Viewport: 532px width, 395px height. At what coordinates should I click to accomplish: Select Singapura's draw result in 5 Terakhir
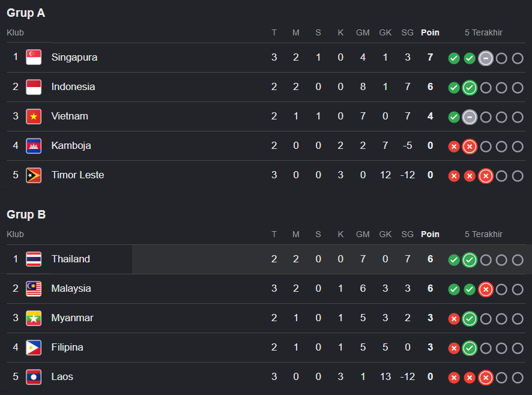[486, 58]
